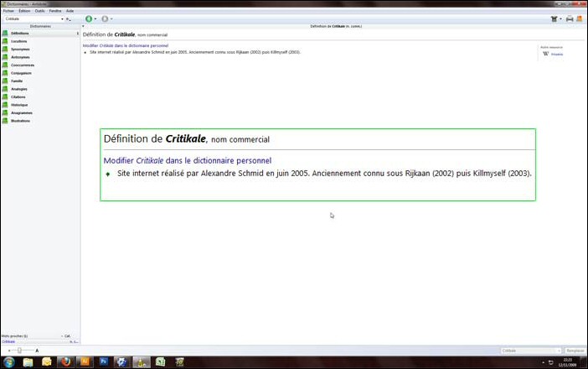Open the Fenêtre menu
This screenshot has height=369, width=588.
pyautogui.click(x=55, y=11)
